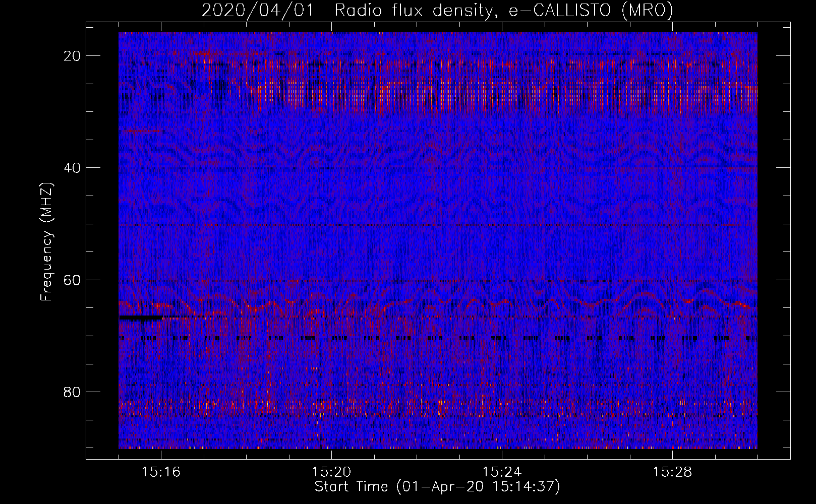Viewport: 816px width, 504px height.
Task: Select the 'Frequency (MHZ)' axis label
Action: tap(46, 242)
